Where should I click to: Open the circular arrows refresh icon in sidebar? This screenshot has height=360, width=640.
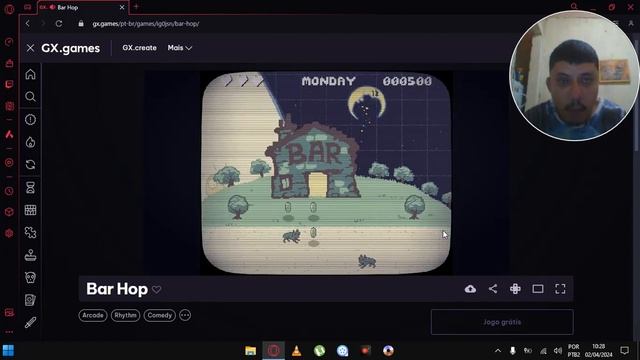click(30, 164)
